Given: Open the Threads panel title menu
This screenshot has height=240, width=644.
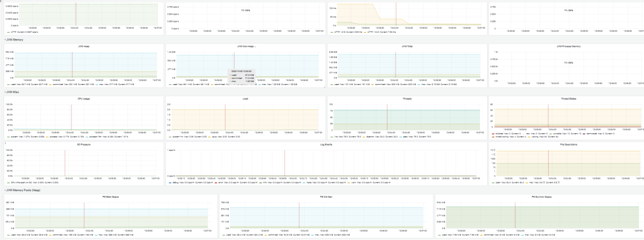Looking at the screenshot, I should 407,98.
